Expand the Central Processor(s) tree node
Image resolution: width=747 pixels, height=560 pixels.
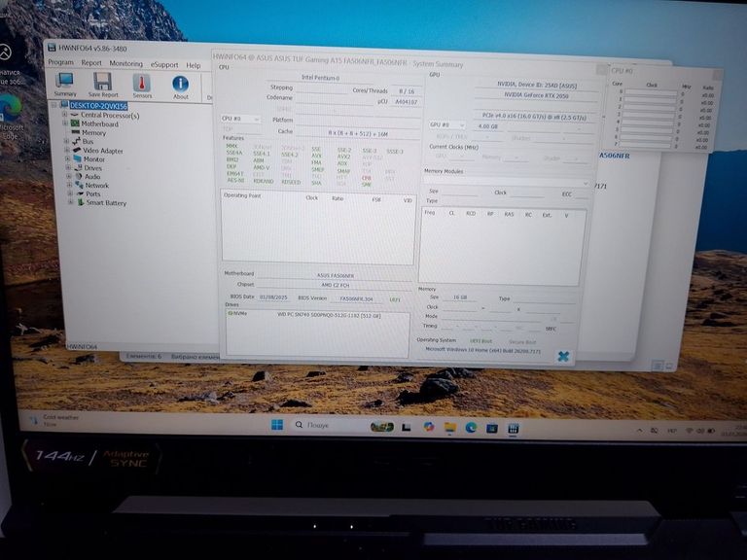(x=65, y=116)
